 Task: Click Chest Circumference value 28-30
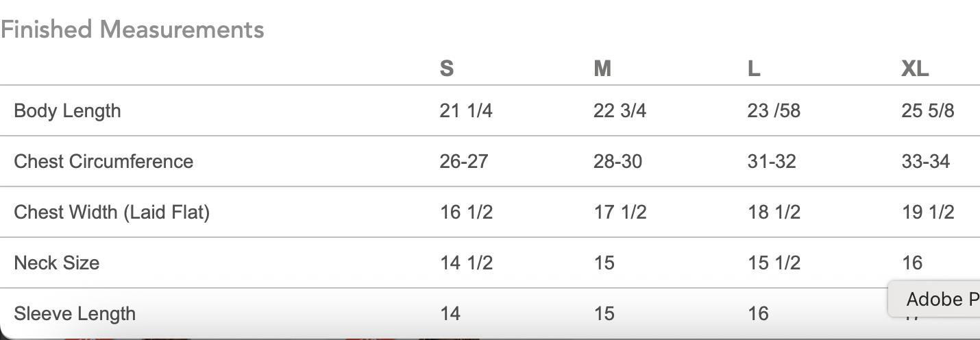[x=617, y=162]
